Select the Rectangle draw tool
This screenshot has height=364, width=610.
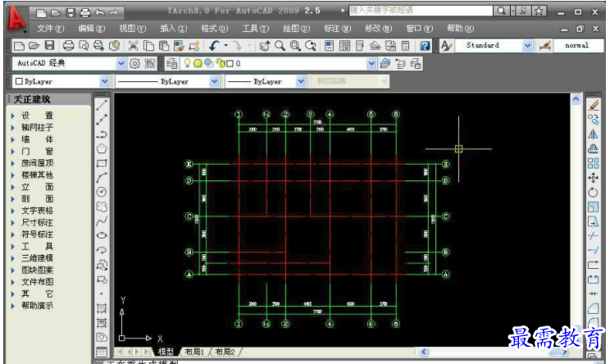(102, 163)
